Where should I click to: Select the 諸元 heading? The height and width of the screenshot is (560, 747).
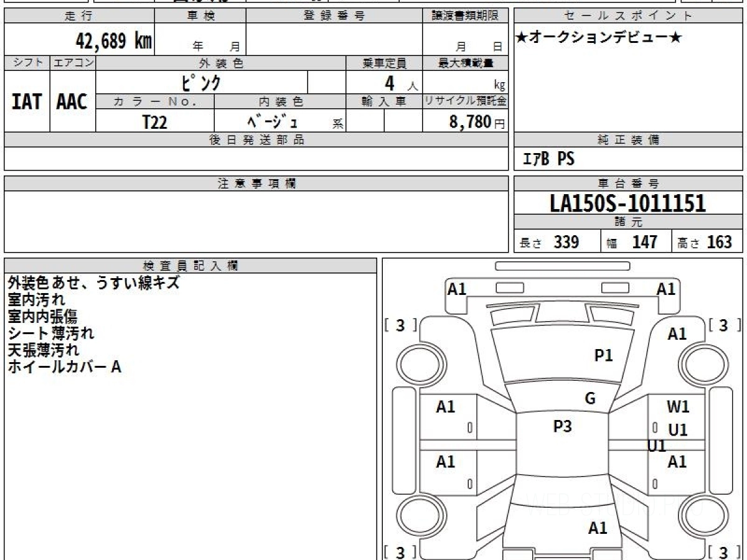click(629, 222)
